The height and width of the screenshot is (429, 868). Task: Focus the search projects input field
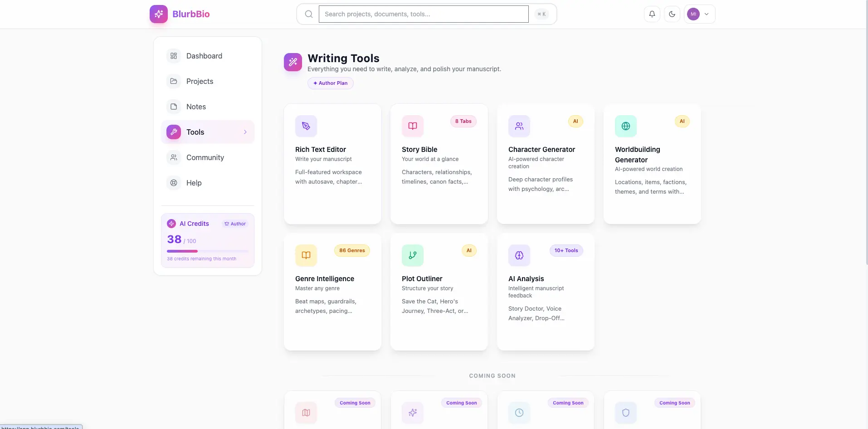pos(424,14)
